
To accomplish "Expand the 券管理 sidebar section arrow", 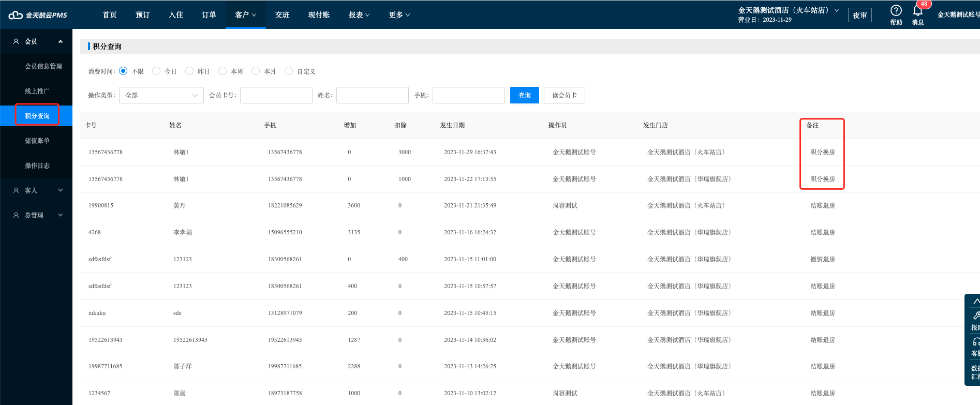I will tap(61, 215).
